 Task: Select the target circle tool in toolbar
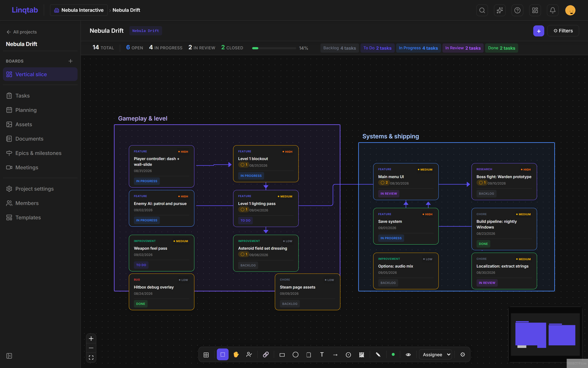[348, 355]
